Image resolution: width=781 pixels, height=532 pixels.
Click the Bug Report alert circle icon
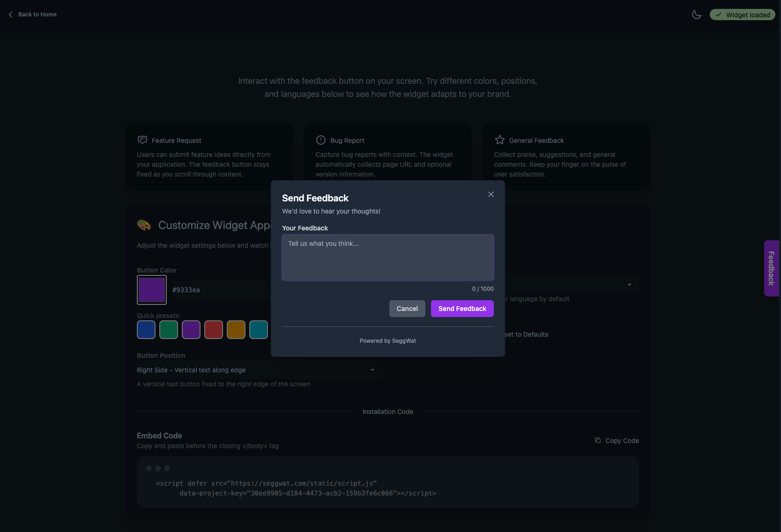[320, 140]
